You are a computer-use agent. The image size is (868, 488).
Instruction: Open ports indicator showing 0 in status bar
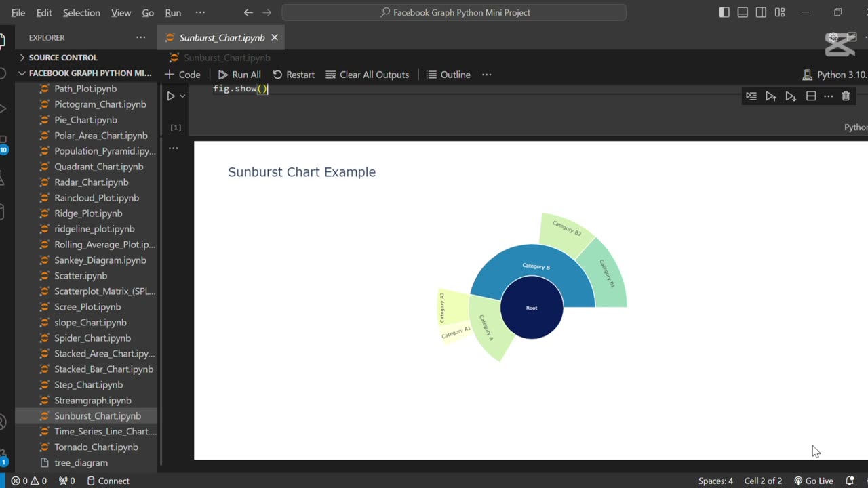(67, 481)
